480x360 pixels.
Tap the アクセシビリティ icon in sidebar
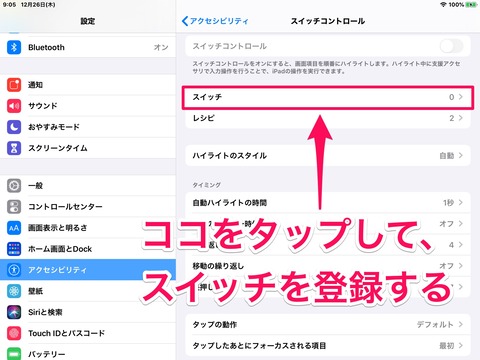14,270
